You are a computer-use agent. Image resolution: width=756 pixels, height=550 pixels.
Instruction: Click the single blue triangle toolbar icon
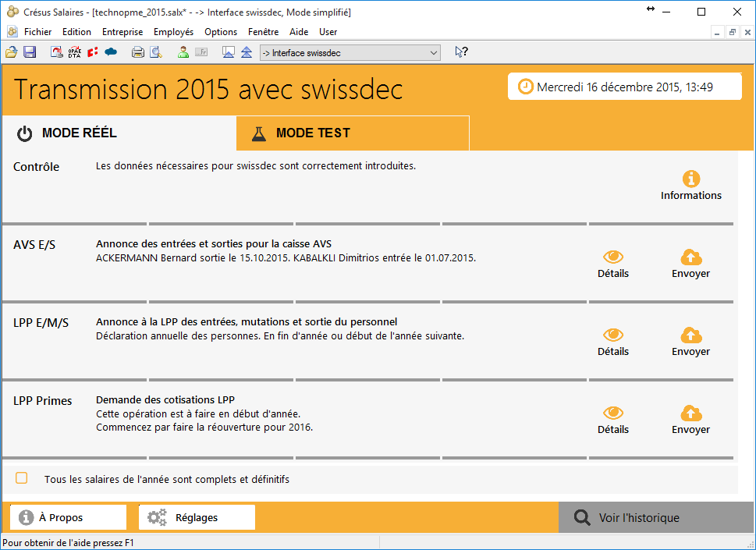coord(228,52)
